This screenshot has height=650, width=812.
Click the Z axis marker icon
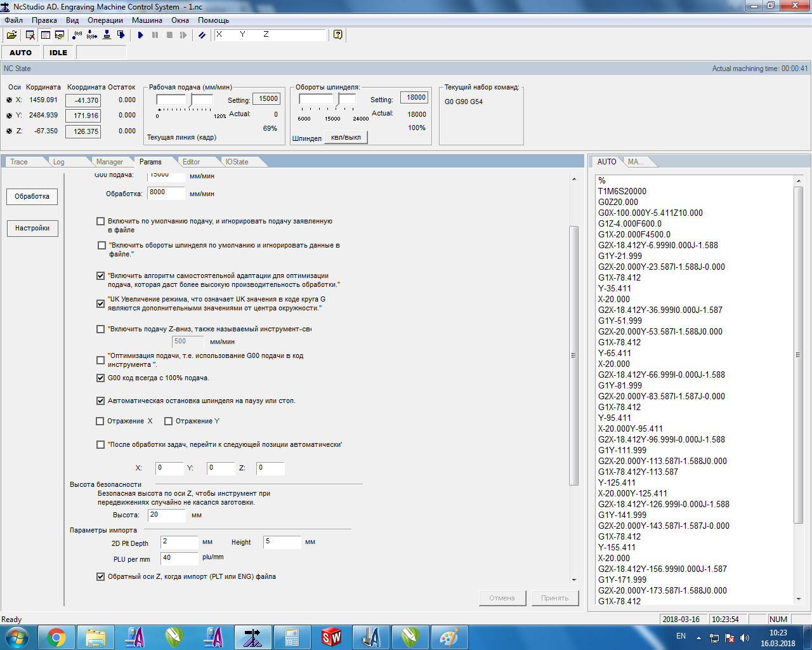pyautogui.click(x=9, y=131)
